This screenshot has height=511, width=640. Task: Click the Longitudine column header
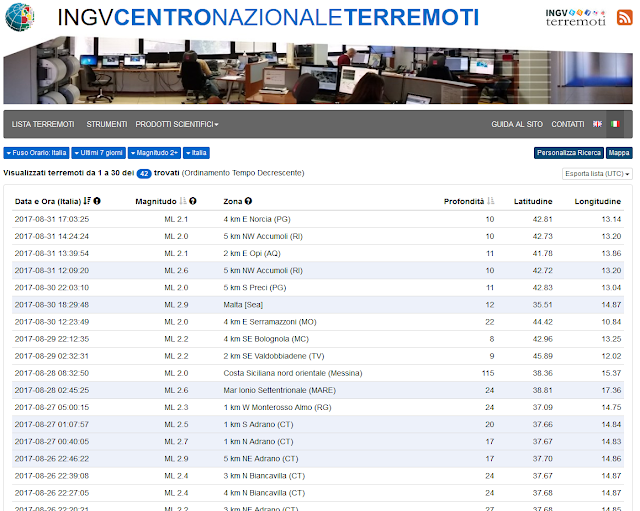(598, 201)
